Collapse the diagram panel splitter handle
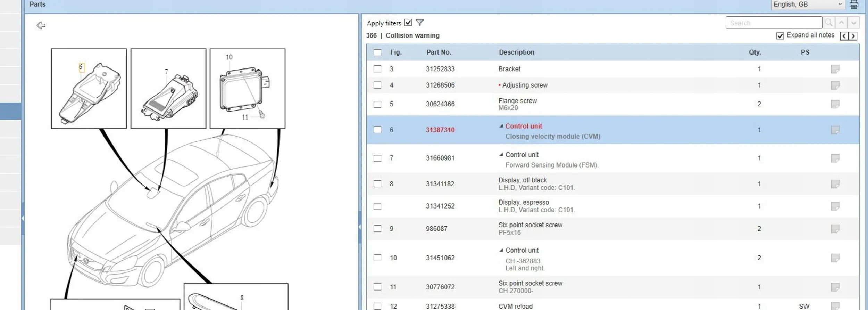 pos(360,227)
